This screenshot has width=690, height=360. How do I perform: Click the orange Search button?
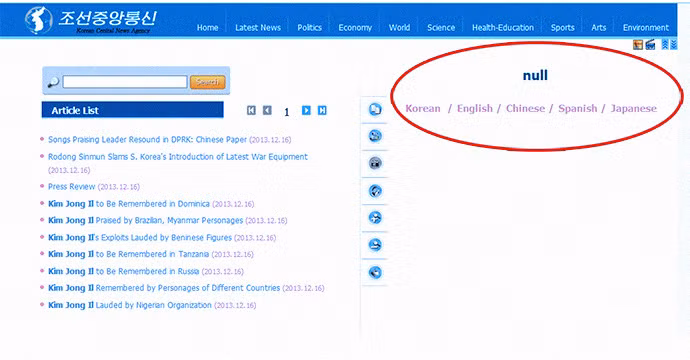pyautogui.click(x=208, y=82)
